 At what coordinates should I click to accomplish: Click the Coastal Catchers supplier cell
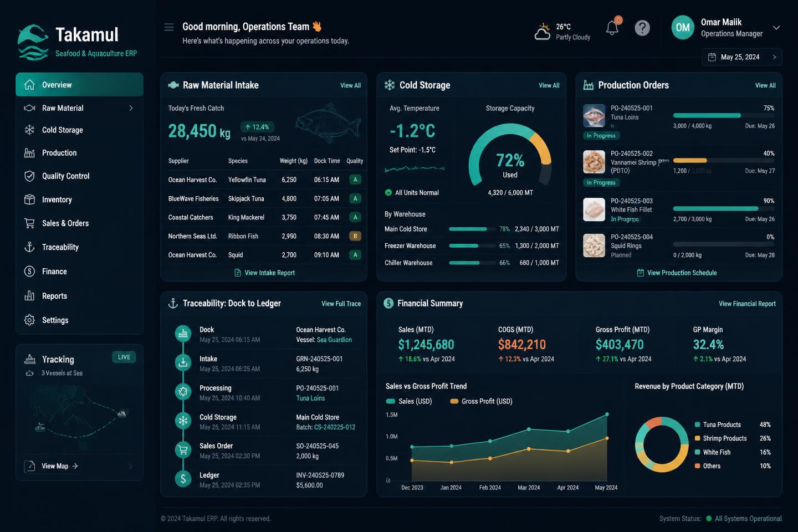191,217
